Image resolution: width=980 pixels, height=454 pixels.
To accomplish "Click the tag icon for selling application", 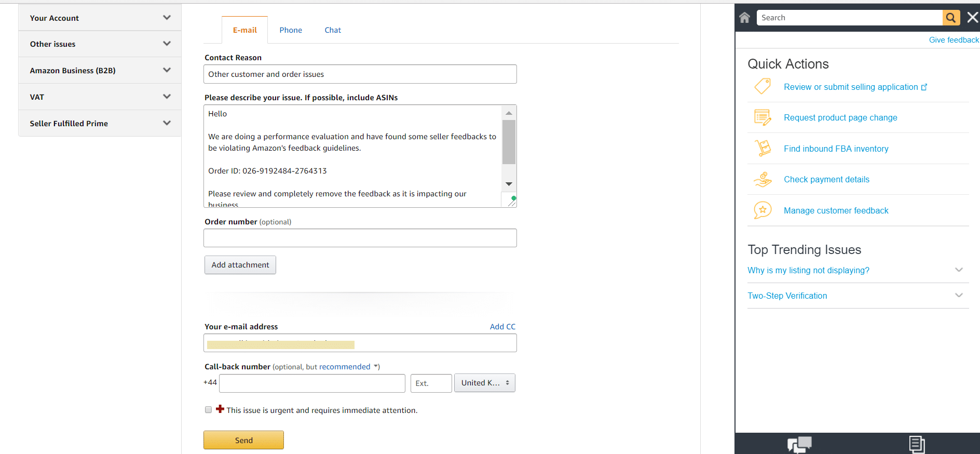I will [x=763, y=86].
